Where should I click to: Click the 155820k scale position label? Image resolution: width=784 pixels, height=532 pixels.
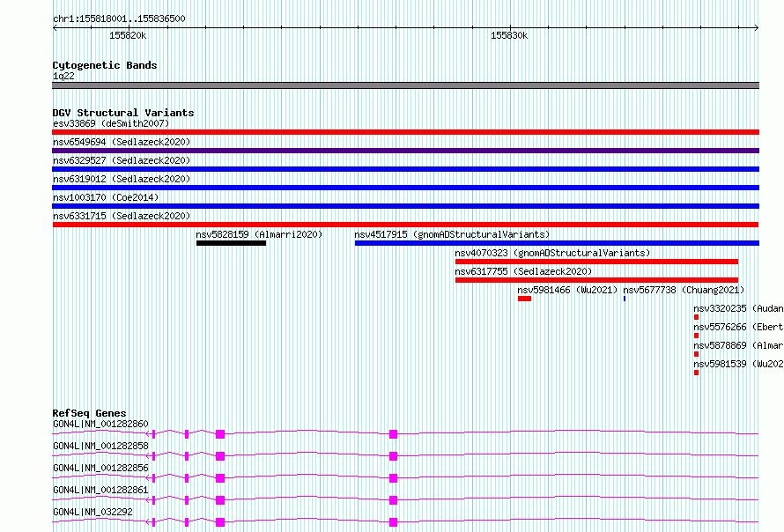point(128,35)
